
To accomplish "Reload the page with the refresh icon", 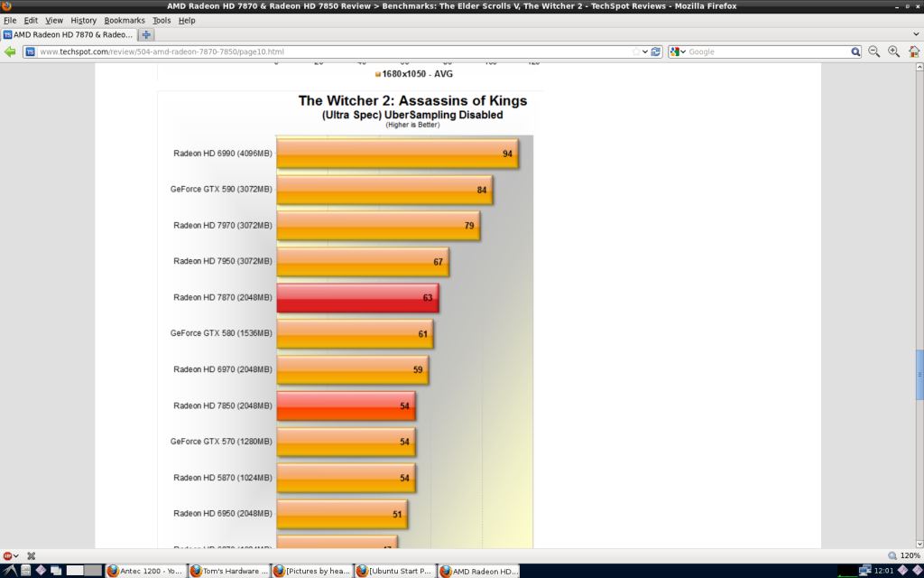I will (655, 51).
